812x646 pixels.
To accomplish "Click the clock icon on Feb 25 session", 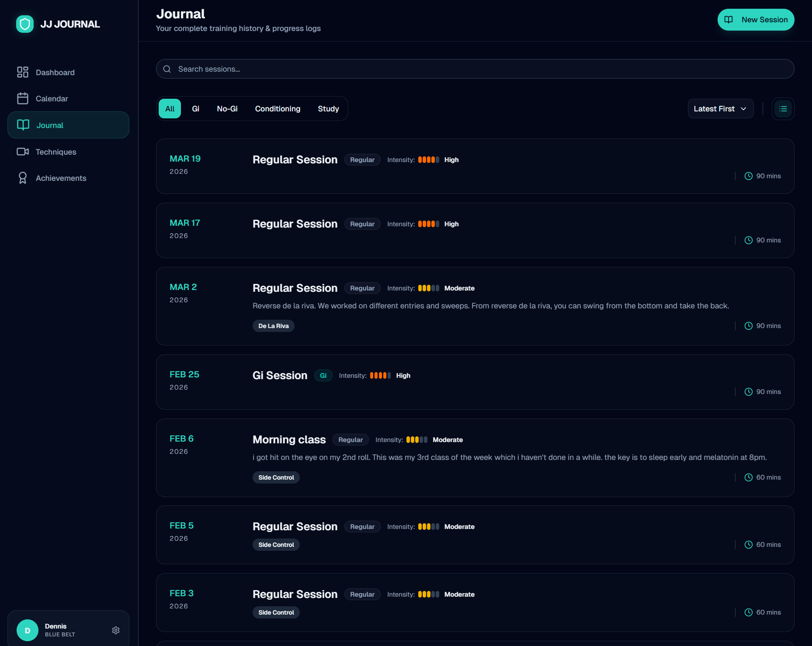I will click(749, 392).
